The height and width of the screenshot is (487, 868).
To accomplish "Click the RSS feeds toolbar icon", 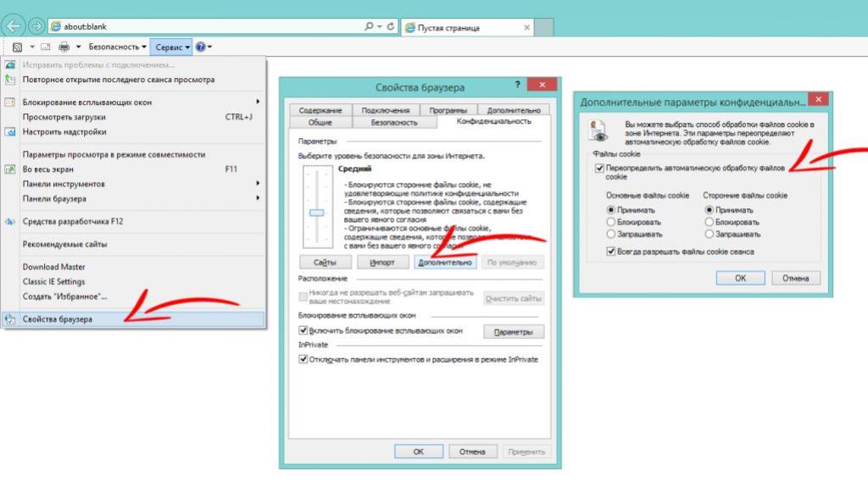I will coord(17,47).
